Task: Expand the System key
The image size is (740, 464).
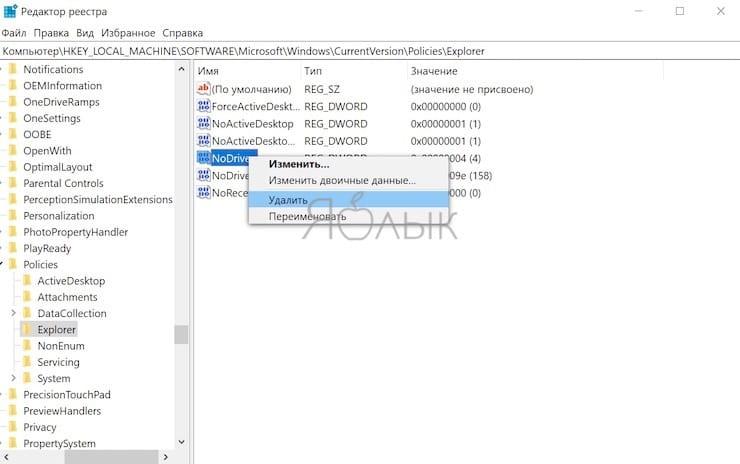Action: pos(13,378)
